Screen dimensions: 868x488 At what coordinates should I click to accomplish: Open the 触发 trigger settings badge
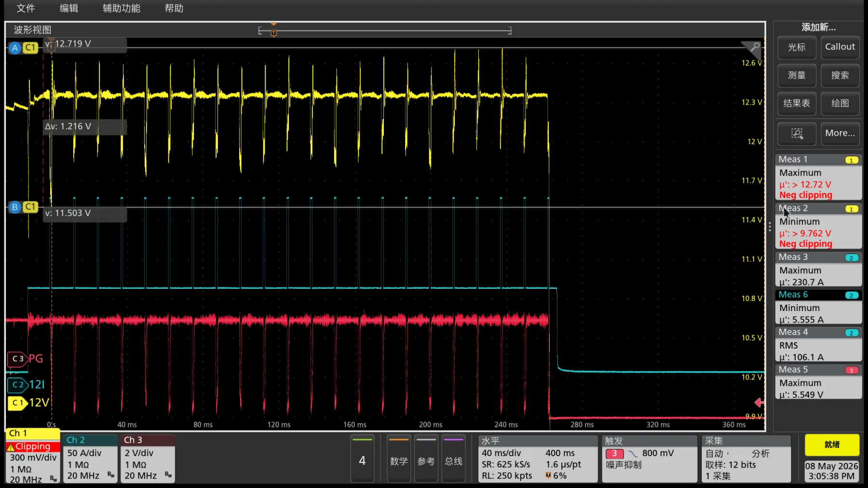(x=650, y=459)
